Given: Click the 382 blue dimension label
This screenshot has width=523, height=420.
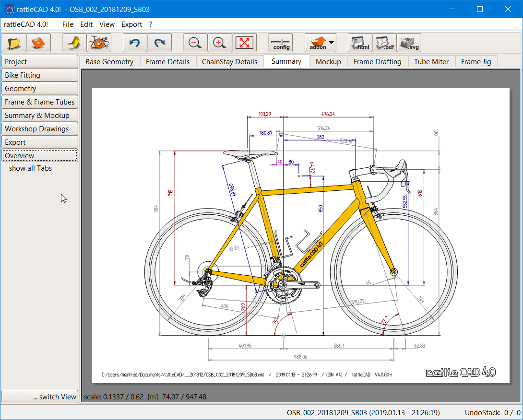Looking at the screenshot, I should point(321,137).
